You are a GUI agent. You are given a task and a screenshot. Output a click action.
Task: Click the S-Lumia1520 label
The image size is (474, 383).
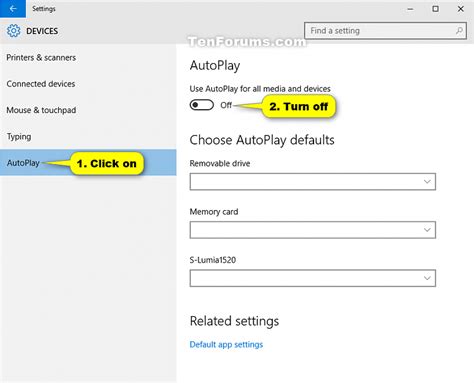coord(213,260)
